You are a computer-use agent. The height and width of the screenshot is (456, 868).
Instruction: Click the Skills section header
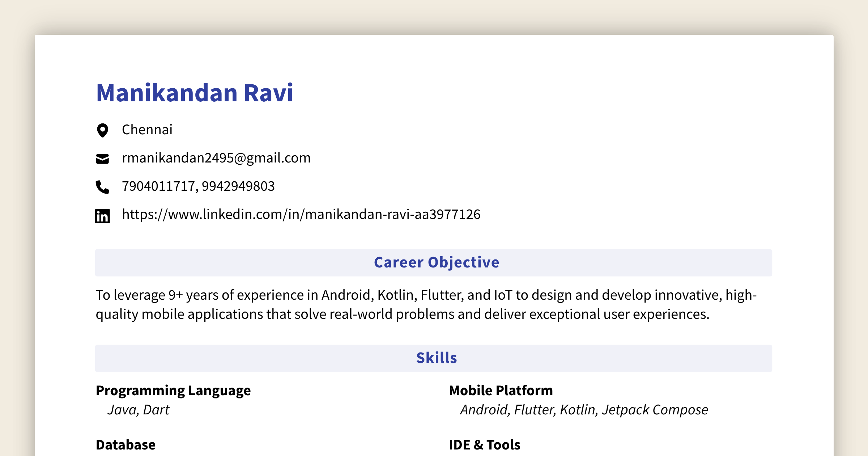(x=437, y=358)
